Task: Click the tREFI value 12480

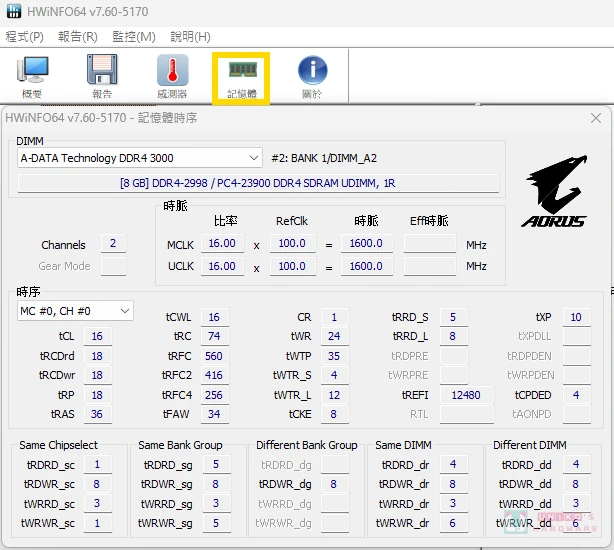Action: point(467,395)
